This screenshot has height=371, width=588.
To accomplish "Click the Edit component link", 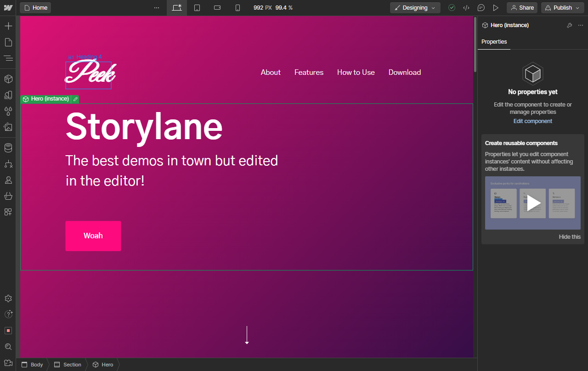I will [533, 121].
